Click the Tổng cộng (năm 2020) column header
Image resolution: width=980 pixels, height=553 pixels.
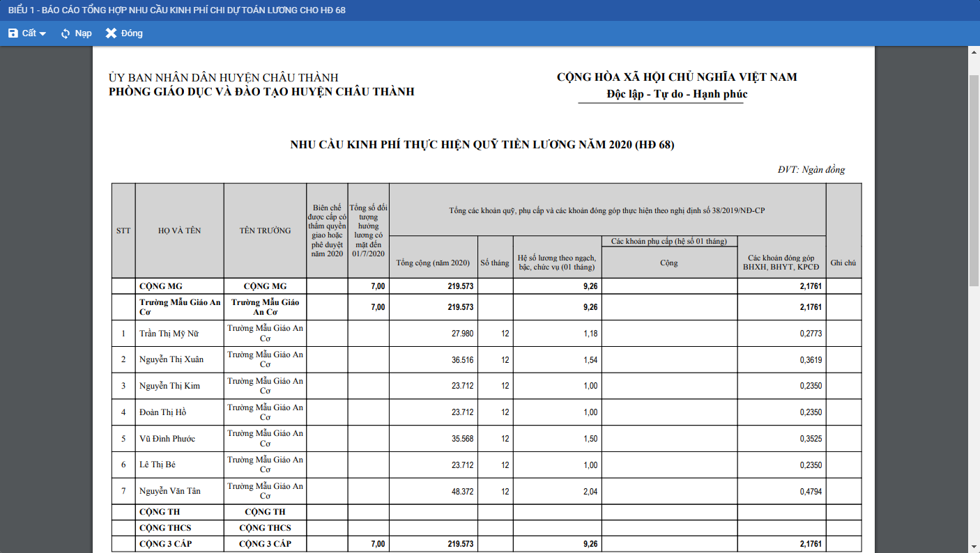[x=433, y=263]
